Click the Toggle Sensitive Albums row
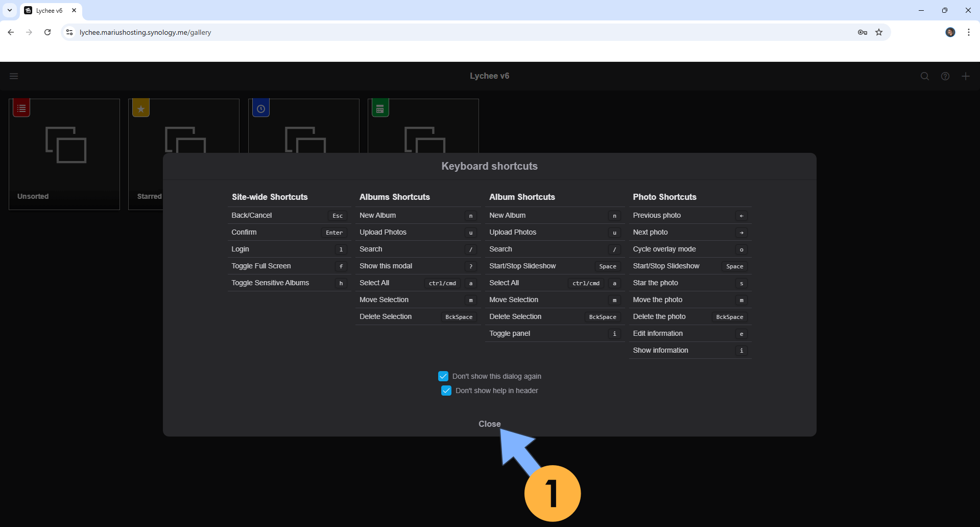The width and height of the screenshot is (980, 527). pos(289,283)
